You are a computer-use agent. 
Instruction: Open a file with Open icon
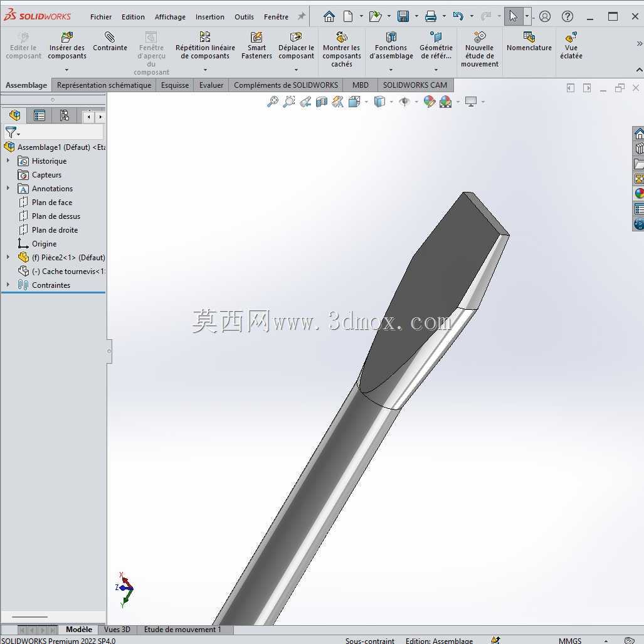(375, 16)
